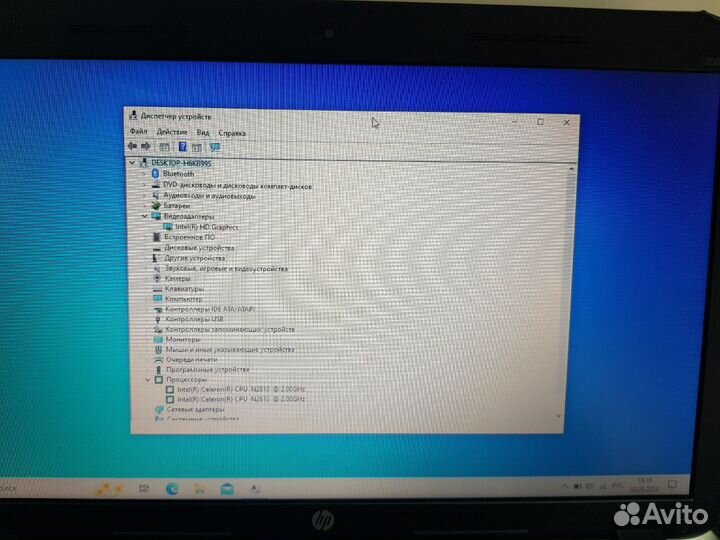The image size is (720, 540).
Task: Select the Контроллеры IDE ATA/ATAPI row
Action: (x=204, y=309)
